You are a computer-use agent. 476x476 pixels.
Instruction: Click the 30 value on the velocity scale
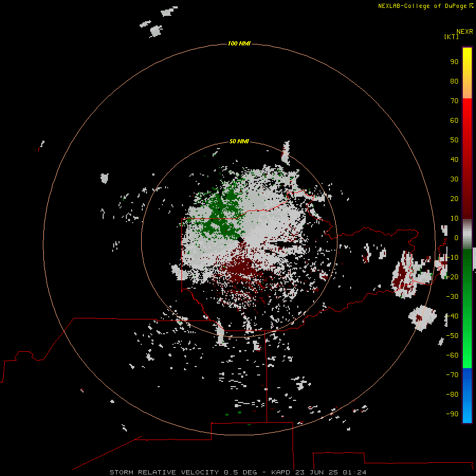(454, 179)
